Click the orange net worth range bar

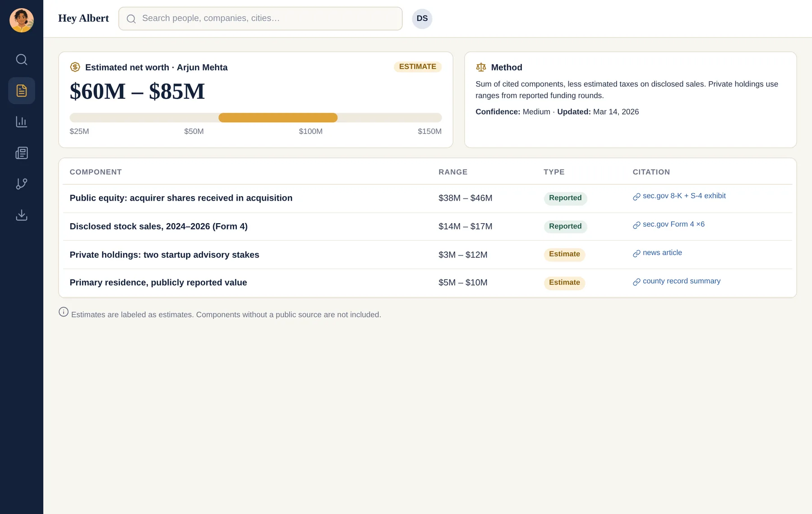278,118
